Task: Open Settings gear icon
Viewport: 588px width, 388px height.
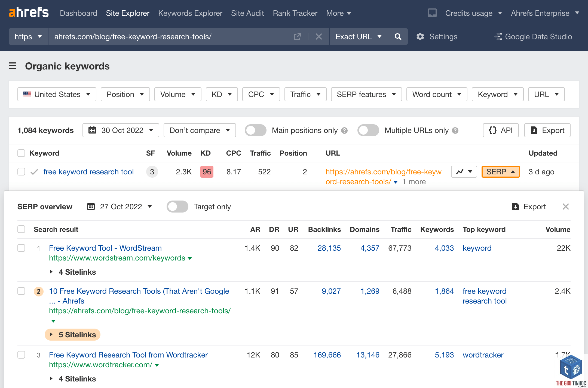Action: point(420,37)
